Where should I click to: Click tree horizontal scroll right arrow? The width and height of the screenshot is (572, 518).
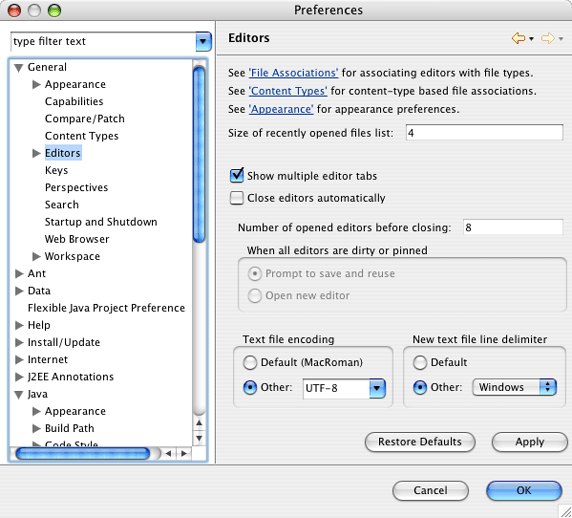[184, 453]
